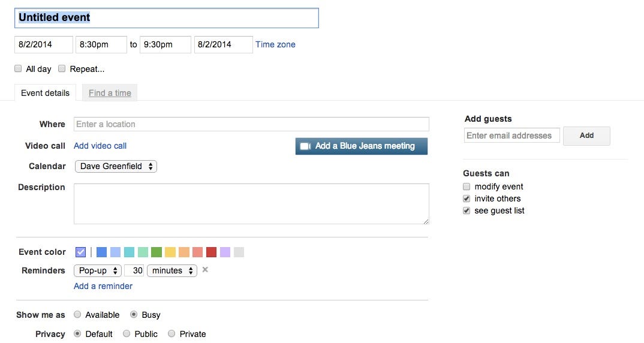
Task: Allow guests to modify event
Action: (467, 186)
